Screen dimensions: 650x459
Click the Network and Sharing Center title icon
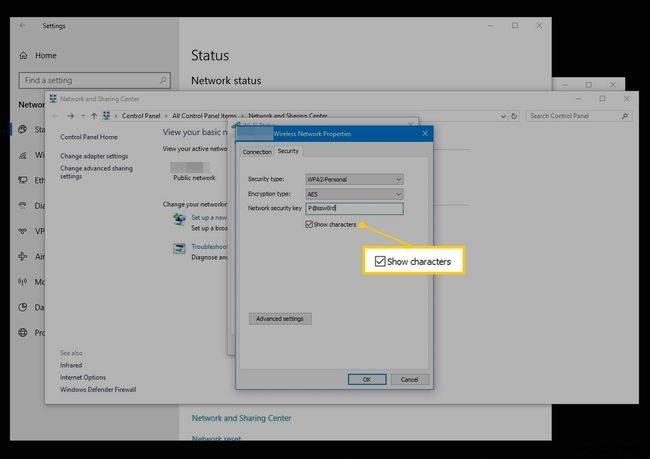pyautogui.click(x=53, y=99)
